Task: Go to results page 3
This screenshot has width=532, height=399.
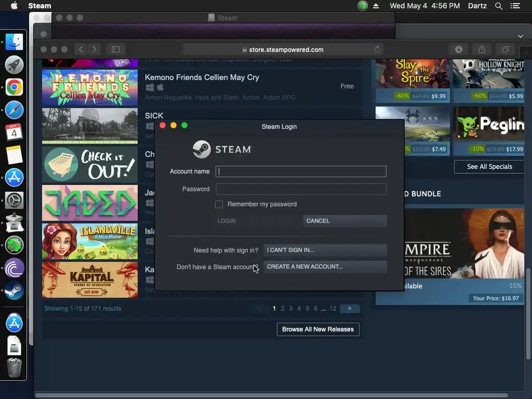Action: 291,309
